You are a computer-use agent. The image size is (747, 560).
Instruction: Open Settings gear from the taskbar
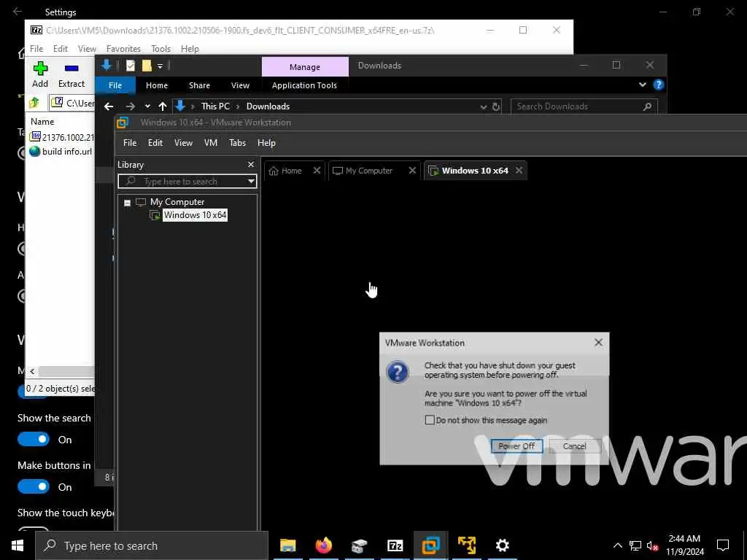[x=502, y=545]
